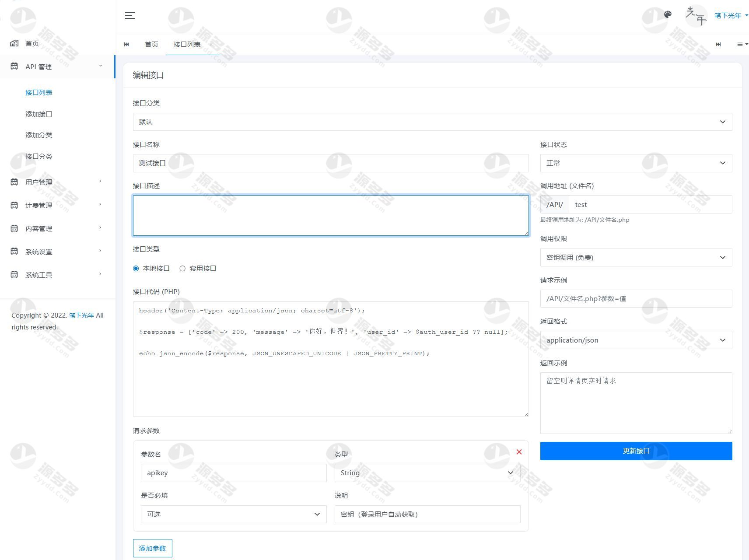Focus the 说明 field for the parameter
This screenshot has height=560, width=749.
[427, 514]
